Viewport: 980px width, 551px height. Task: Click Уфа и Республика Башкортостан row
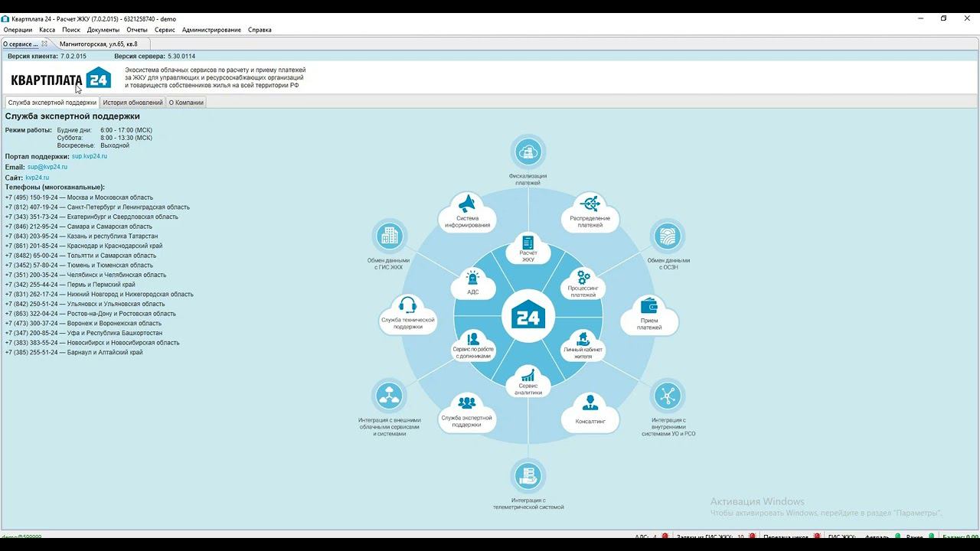pos(83,334)
